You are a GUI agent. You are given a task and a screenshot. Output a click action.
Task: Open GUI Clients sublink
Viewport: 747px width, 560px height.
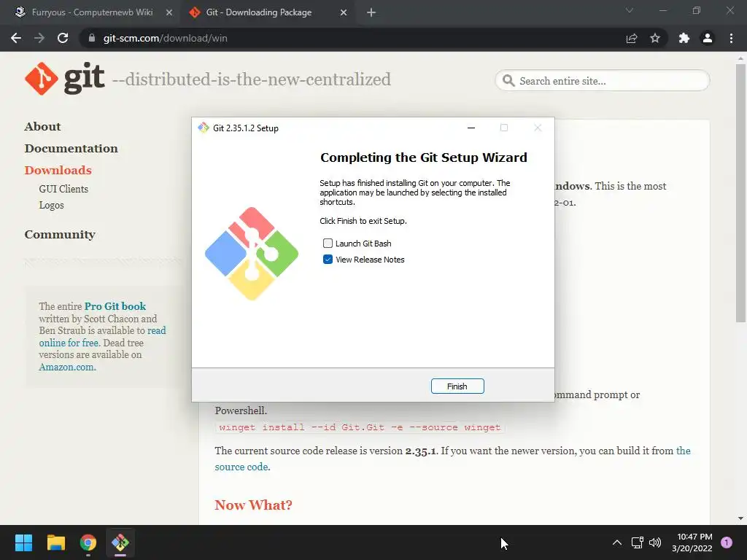point(63,189)
